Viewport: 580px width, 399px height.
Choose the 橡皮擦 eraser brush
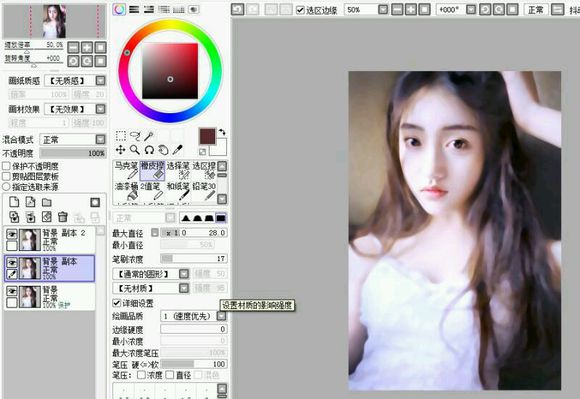click(152, 170)
